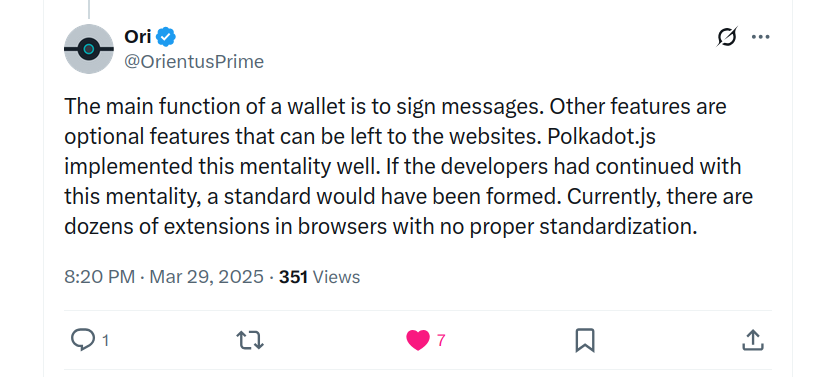Open the three-dot more options menu
828x377 pixels.
click(x=760, y=37)
